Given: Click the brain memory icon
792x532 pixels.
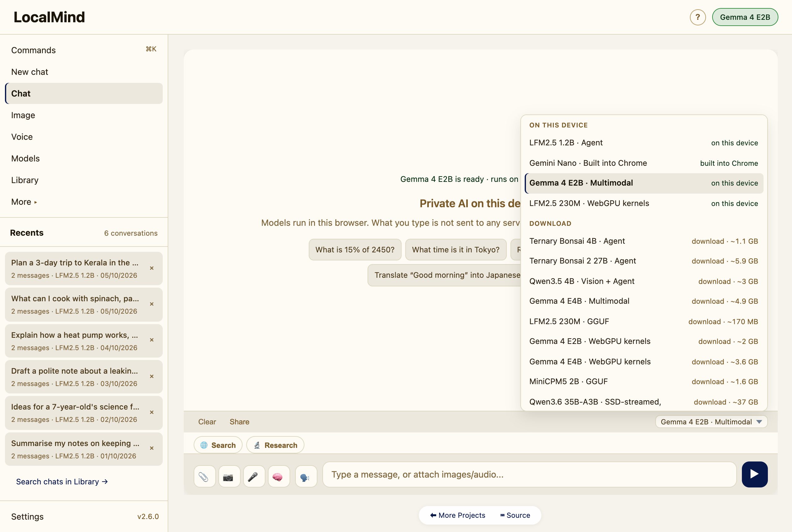Looking at the screenshot, I should point(278,476).
